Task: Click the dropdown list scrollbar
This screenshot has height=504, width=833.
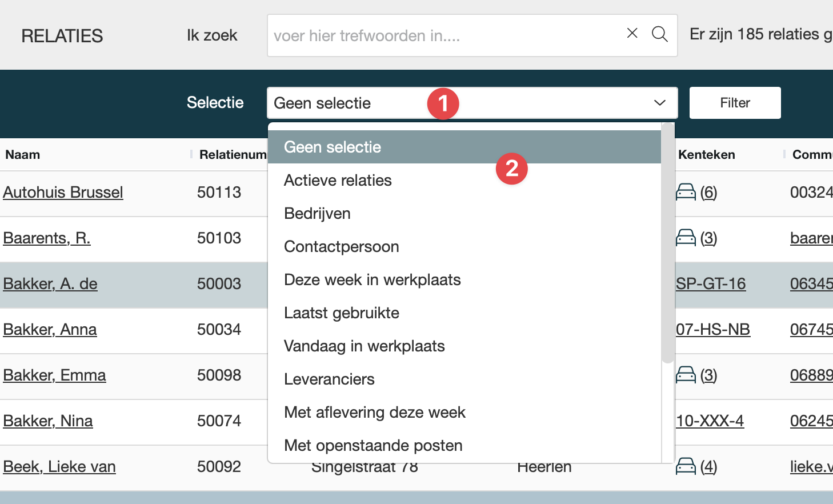Action: tap(667, 243)
